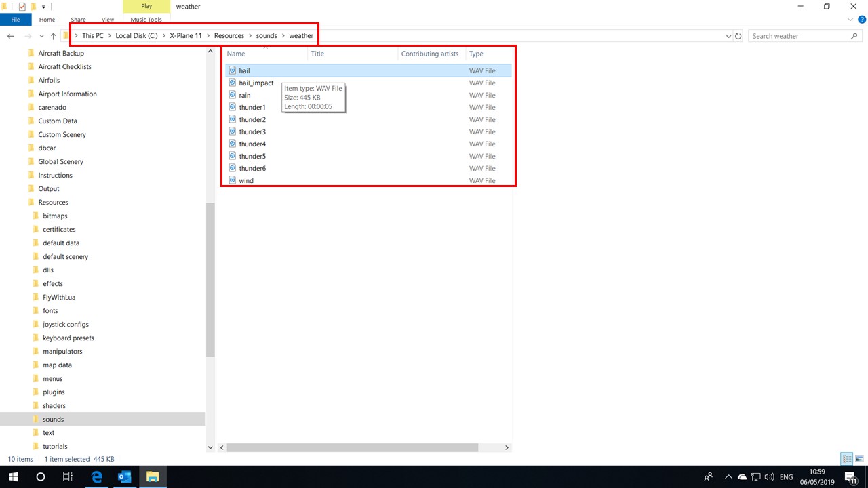Show hidden system tray icons
This screenshot has width=868, height=488.
coord(729,477)
